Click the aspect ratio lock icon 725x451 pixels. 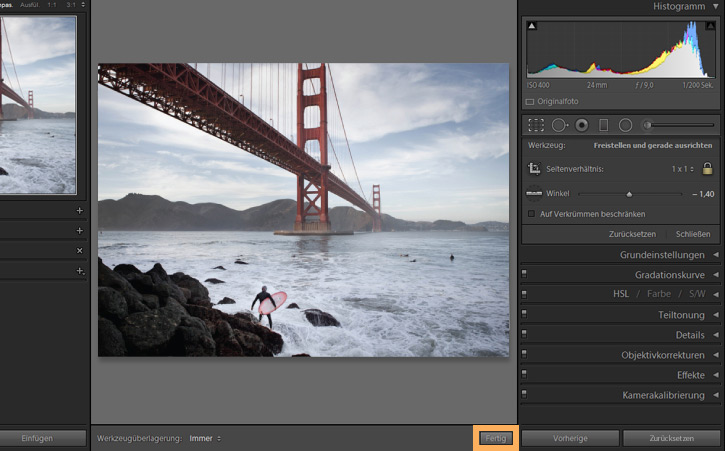707,168
